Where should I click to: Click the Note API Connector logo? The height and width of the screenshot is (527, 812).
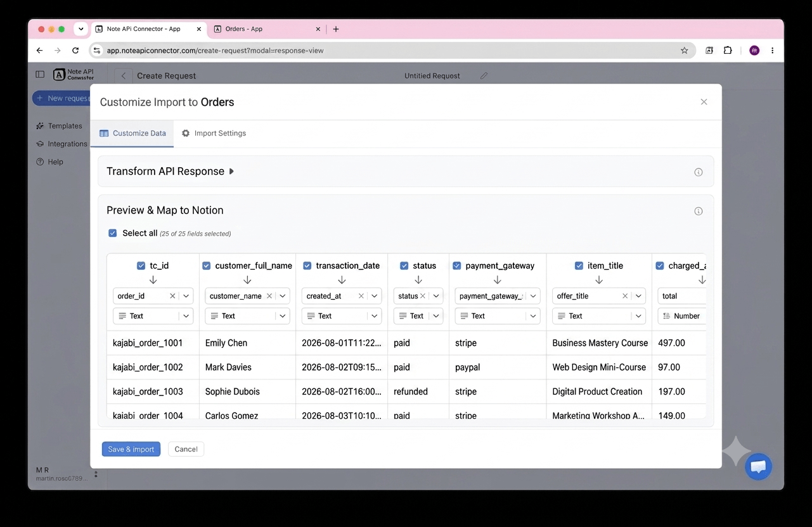74,75
